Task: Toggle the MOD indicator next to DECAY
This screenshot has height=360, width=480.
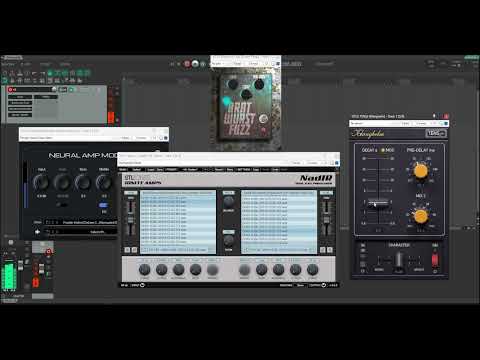Action: pos(383,150)
